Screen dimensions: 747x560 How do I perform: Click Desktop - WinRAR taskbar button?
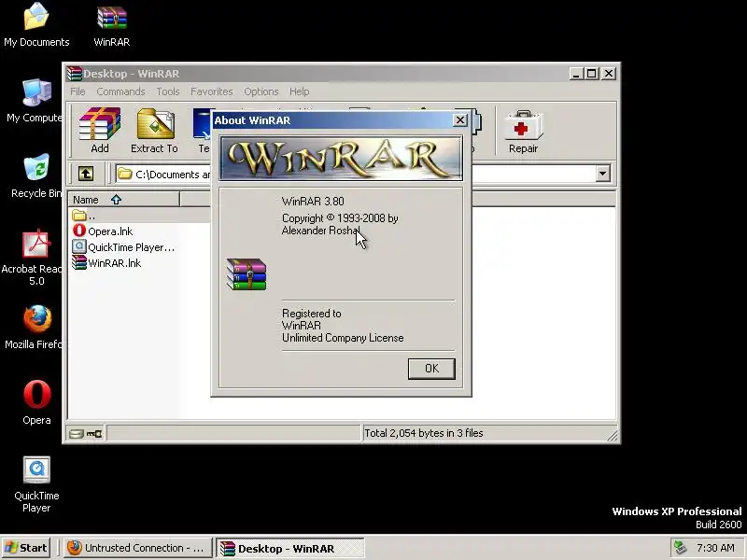pos(289,548)
